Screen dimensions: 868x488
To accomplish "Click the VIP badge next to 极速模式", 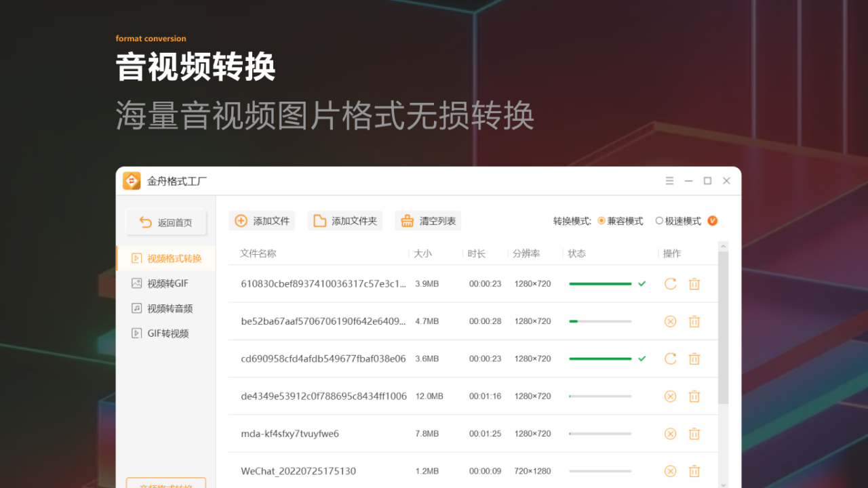I will (x=711, y=220).
